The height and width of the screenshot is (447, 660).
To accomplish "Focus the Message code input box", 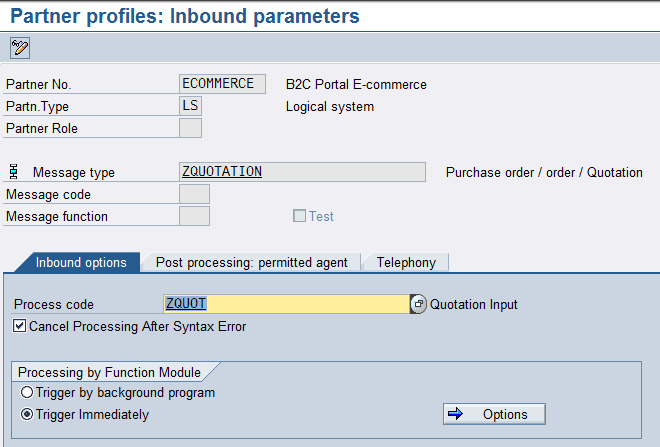I will click(x=194, y=194).
